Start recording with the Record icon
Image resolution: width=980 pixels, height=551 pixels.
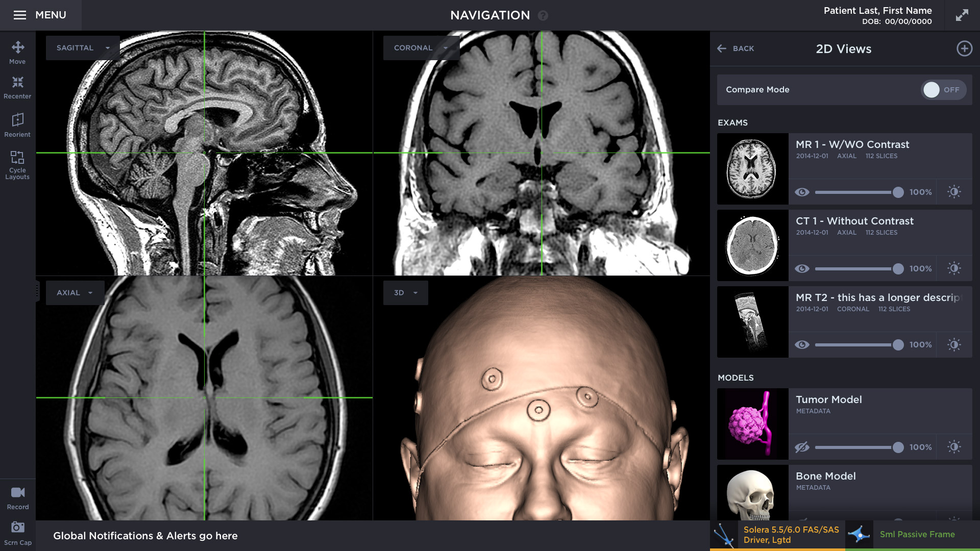point(18,492)
